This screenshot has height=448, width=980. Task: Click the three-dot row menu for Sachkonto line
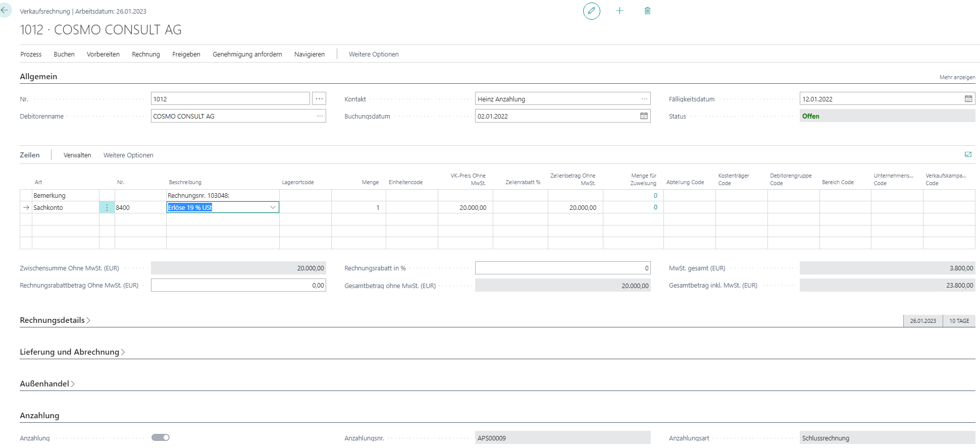pos(107,207)
